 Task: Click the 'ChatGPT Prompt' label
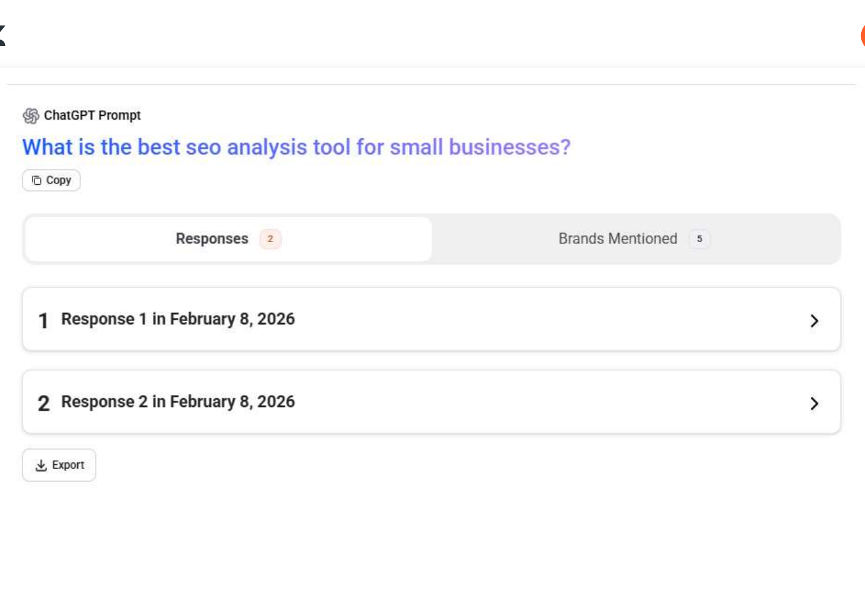tap(92, 115)
